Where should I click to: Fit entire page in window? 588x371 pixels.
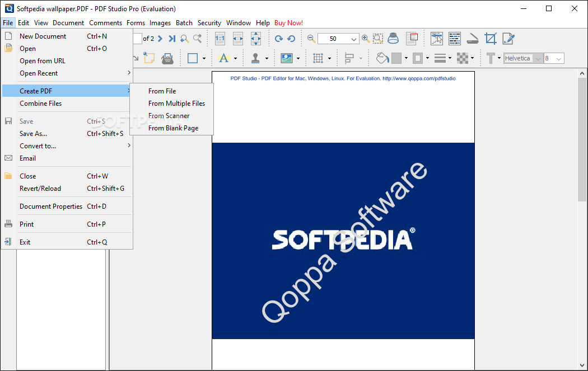(255, 39)
